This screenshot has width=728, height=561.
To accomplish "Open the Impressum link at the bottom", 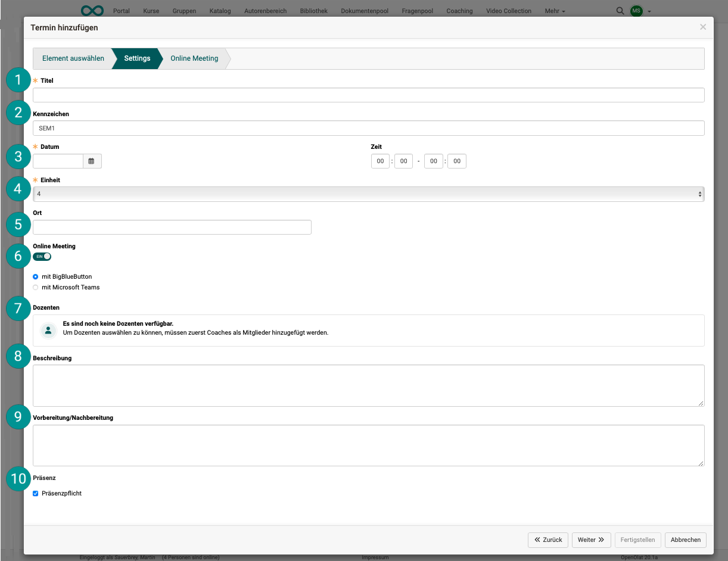I will 375,557.
